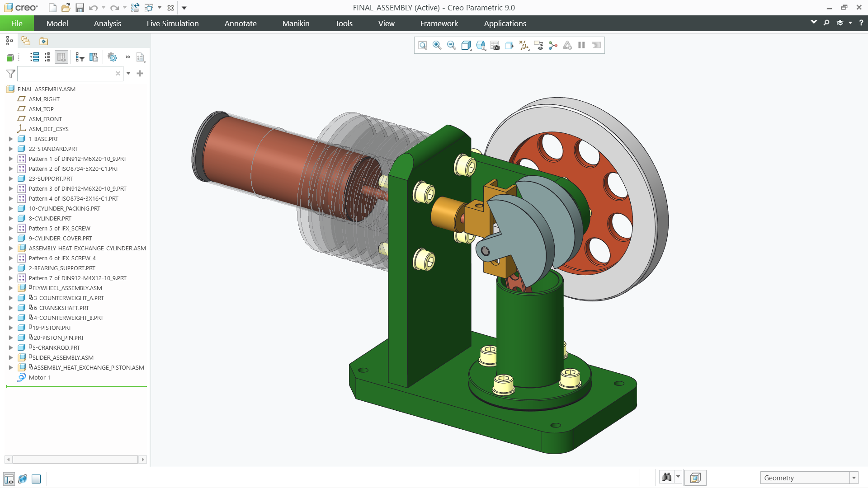Select Motor 1 in model tree
Screen dimensions: 868x488
pyautogui.click(x=39, y=378)
